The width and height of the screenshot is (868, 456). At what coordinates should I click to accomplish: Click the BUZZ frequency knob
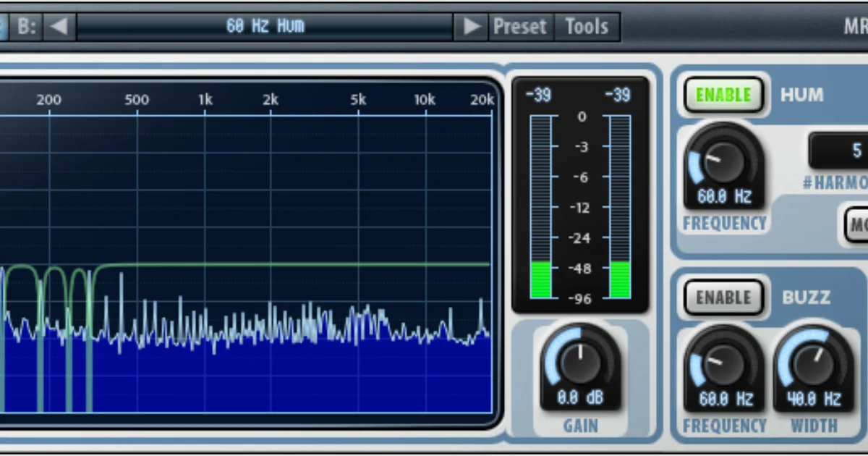click(723, 363)
